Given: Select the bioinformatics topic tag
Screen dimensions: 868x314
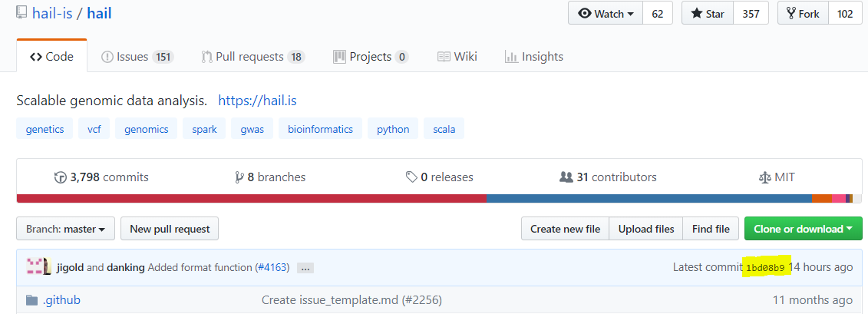Looking at the screenshot, I should (321, 129).
